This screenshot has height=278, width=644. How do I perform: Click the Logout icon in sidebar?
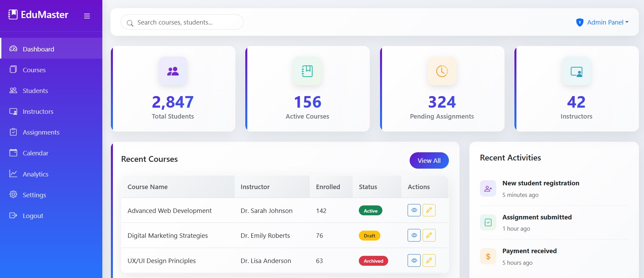[13, 215]
